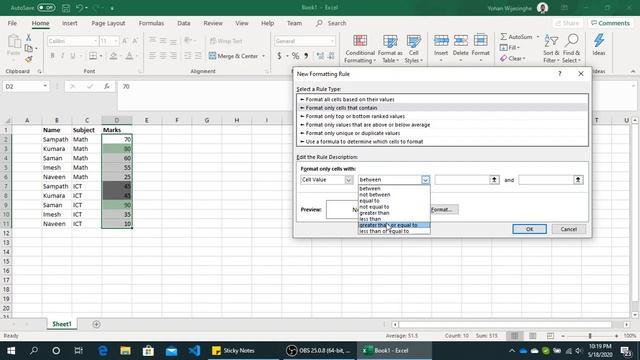The image size is (640, 360).
Task: Open File Explorer from taskbar
Action: 125,350
